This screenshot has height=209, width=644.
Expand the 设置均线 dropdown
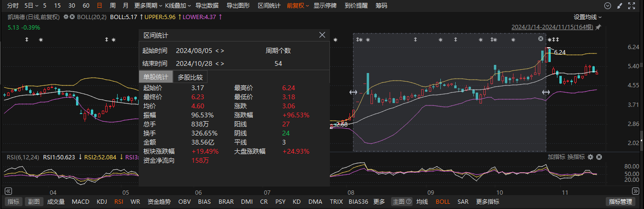[588, 17]
